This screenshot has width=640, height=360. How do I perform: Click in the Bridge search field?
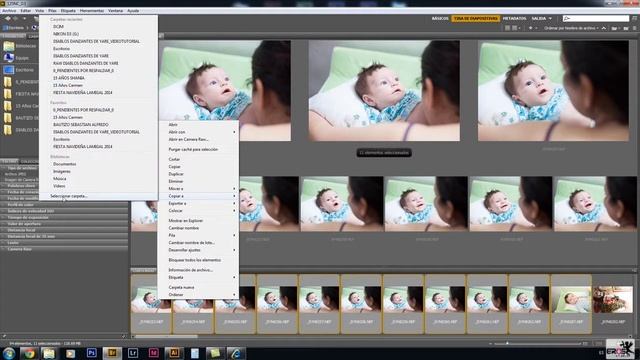(x=596, y=18)
